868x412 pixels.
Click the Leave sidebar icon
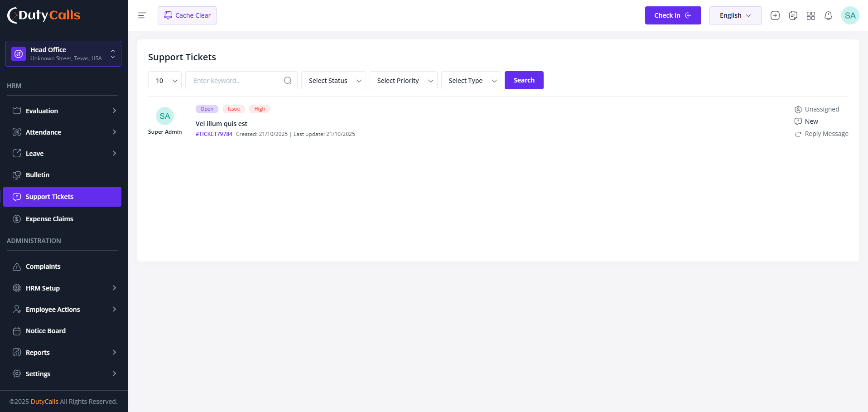(x=17, y=153)
